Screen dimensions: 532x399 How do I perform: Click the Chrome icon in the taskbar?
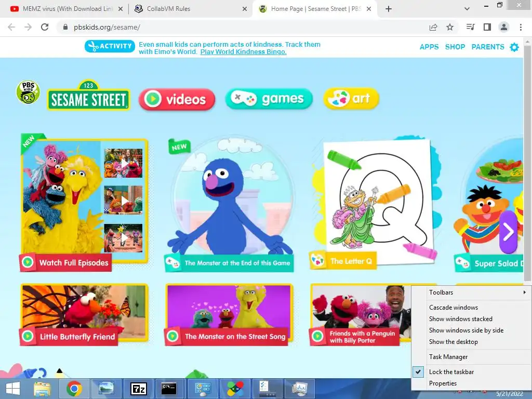pyautogui.click(x=74, y=389)
